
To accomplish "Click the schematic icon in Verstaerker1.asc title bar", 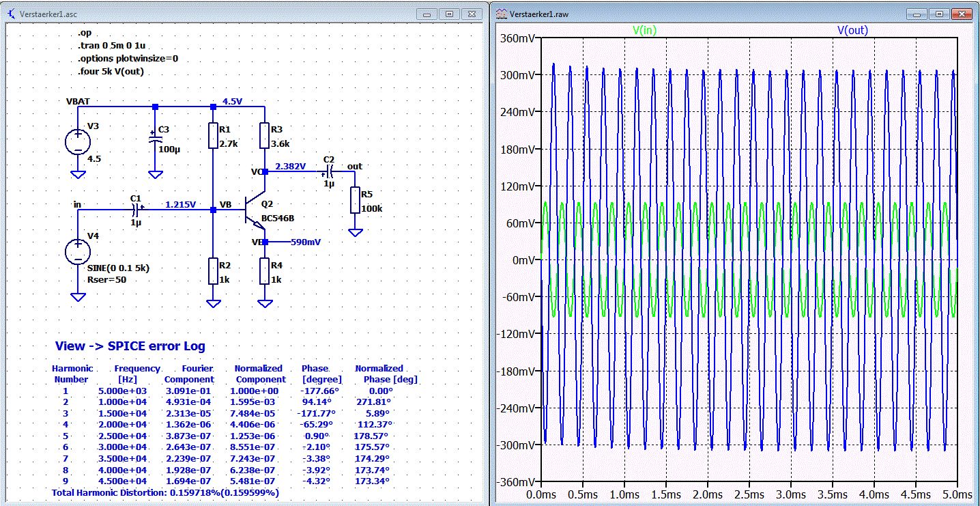I will [12, 14].
